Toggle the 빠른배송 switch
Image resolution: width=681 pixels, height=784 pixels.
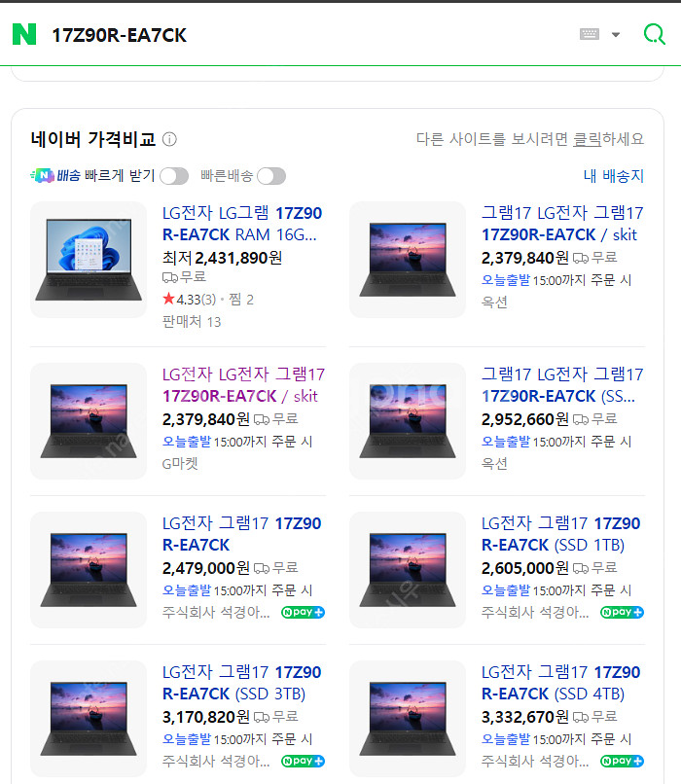271,176
